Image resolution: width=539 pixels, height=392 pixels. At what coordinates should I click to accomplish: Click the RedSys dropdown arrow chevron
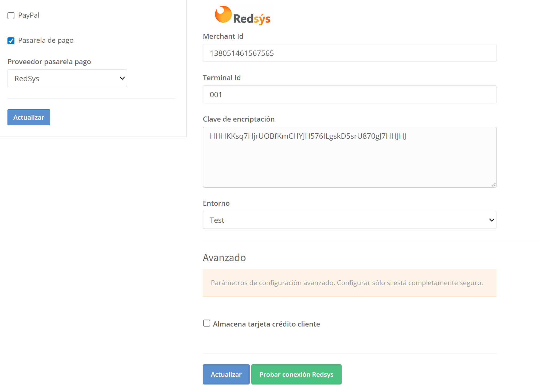122,78
